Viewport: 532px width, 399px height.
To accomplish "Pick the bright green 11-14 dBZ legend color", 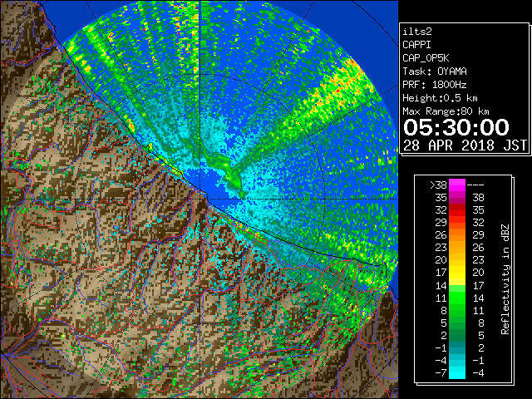I will [457, 298].
